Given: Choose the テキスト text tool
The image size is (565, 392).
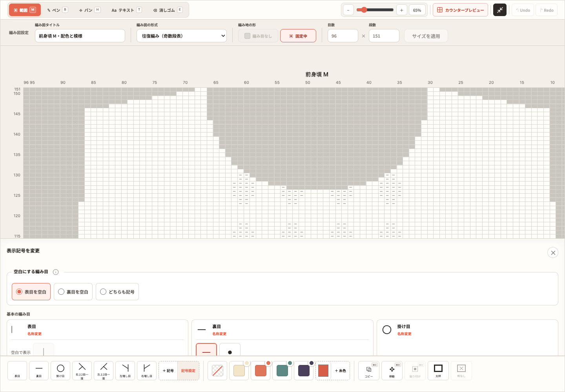Looking at the screenshot, I should [126, 10].
